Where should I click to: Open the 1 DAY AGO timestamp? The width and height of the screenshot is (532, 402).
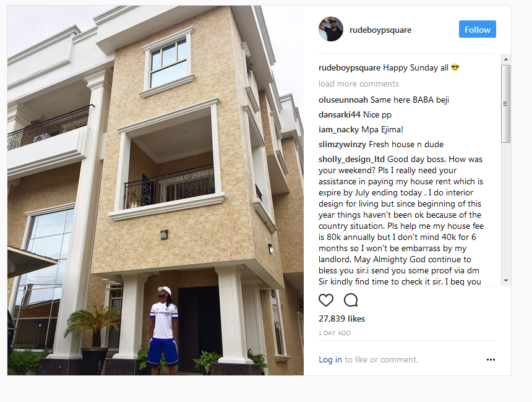click(x=335, y=333)
